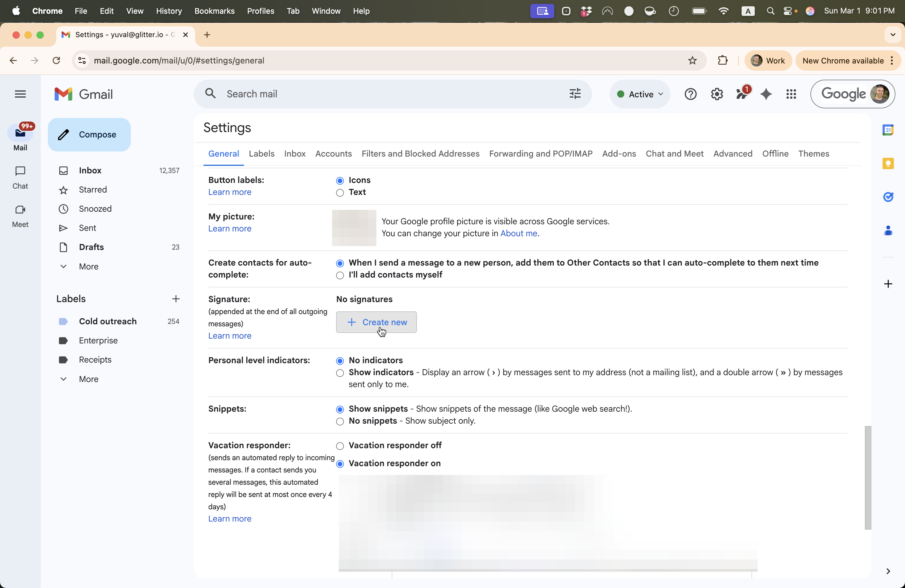Open Google Keep in the side panel

point(888,163)
